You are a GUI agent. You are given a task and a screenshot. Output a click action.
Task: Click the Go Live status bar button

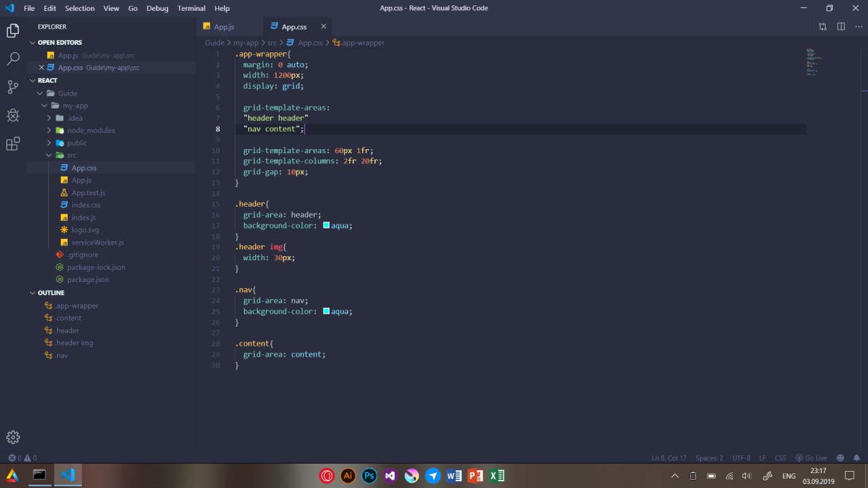(811, 457)
